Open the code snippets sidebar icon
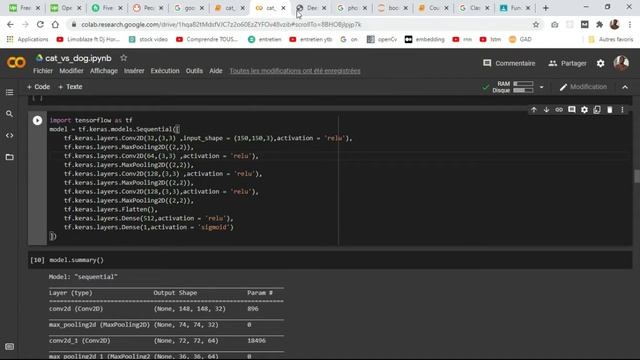640x360 pixels. pyautogui.click(x=9, y=136)
